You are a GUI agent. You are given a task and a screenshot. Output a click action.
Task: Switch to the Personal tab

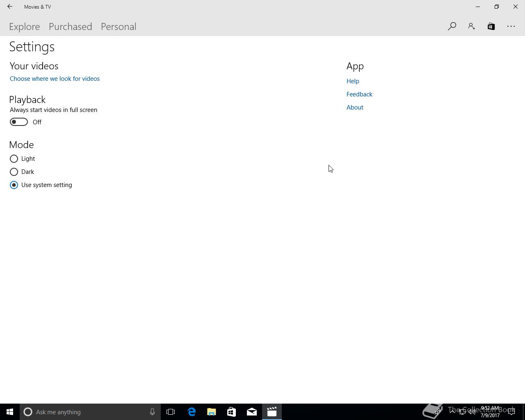click(x=118, y=26)
